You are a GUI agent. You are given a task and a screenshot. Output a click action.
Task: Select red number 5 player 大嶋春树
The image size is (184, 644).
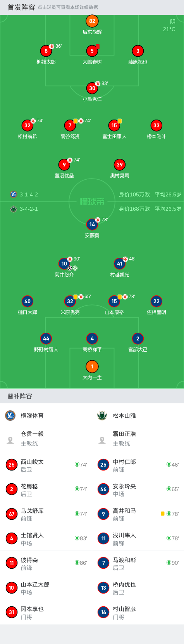[92, 51]
